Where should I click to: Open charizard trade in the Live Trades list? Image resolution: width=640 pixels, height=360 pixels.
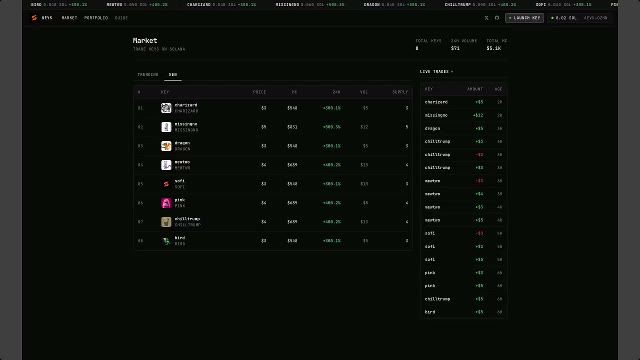click(463, 102)
